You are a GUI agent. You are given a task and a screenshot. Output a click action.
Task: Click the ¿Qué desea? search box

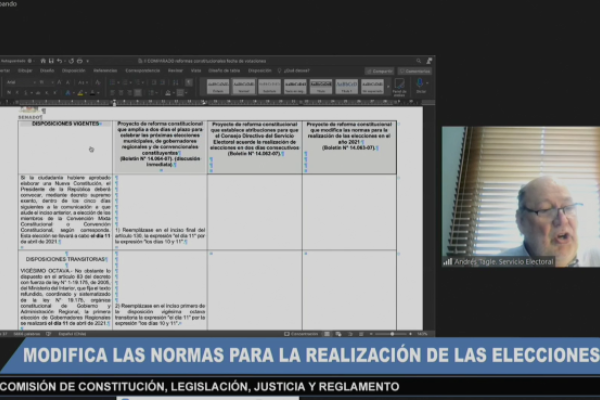296,71
